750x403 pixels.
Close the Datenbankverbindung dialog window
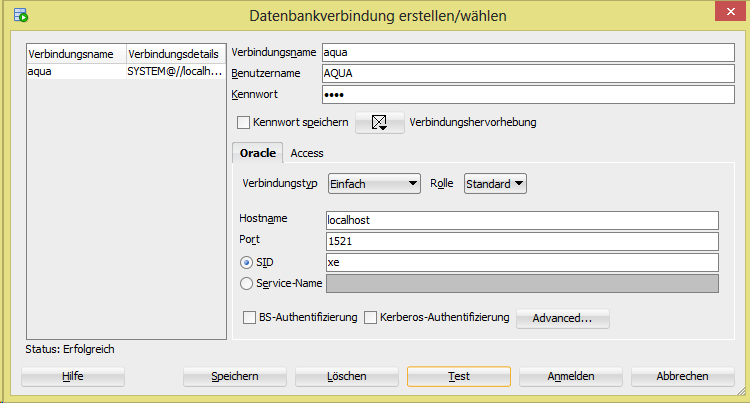pos(730,12)
